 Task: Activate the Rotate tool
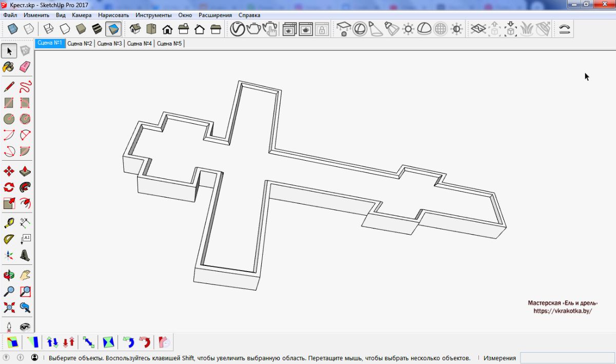pos(9,187)
